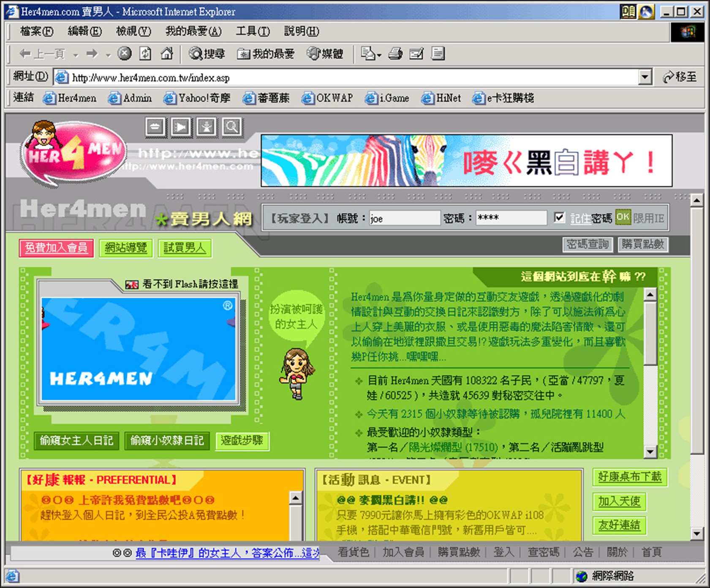The height and width of the screenshot is (588, 710).
Task: Click the play arrow icon on the site header
Action: [x=181, y=127]
